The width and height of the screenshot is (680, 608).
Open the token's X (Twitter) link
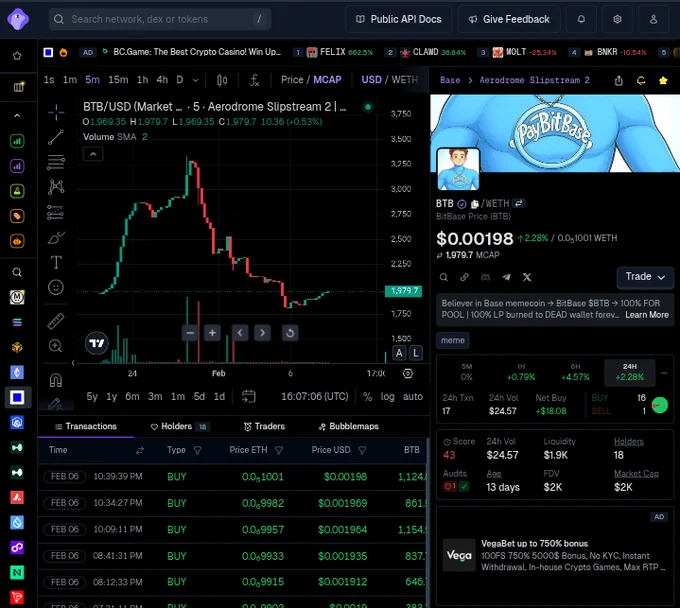point(527,277)
